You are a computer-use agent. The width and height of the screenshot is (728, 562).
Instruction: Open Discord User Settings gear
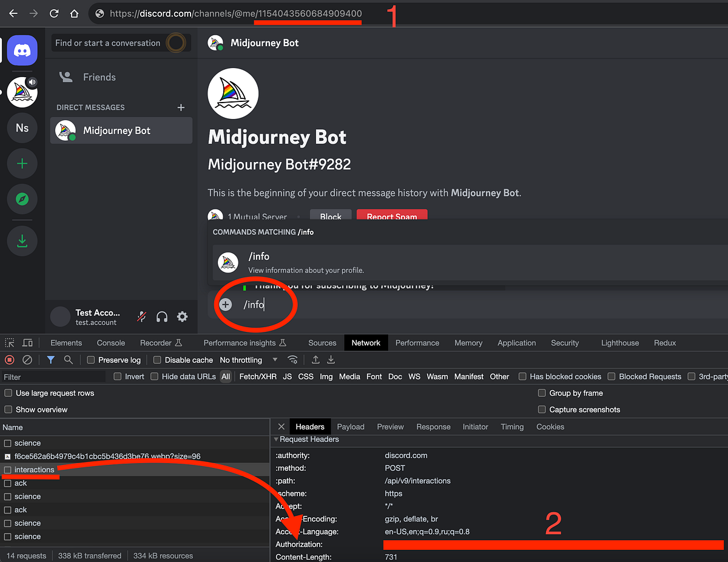(x=180, y=316)
